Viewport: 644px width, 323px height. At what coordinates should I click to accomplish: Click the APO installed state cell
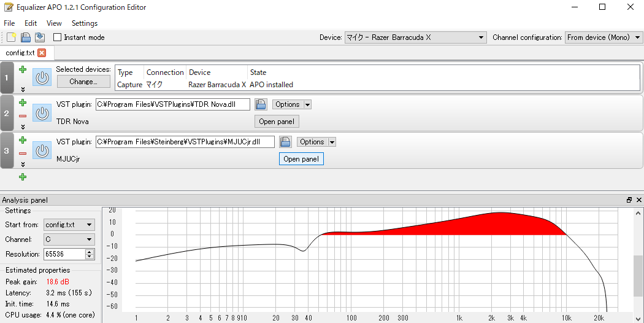click(272, 85)
